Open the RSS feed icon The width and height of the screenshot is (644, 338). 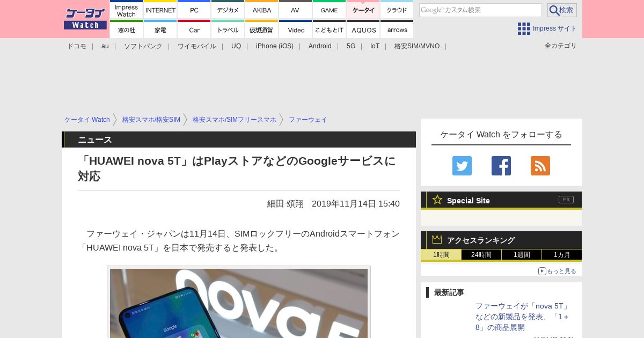[x=540, y=166]
